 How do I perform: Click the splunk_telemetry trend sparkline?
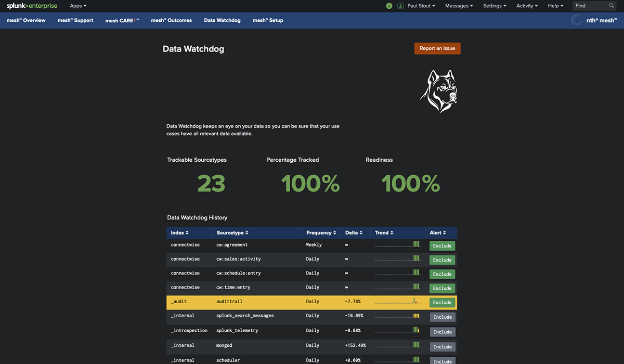[x=397, y=329]
